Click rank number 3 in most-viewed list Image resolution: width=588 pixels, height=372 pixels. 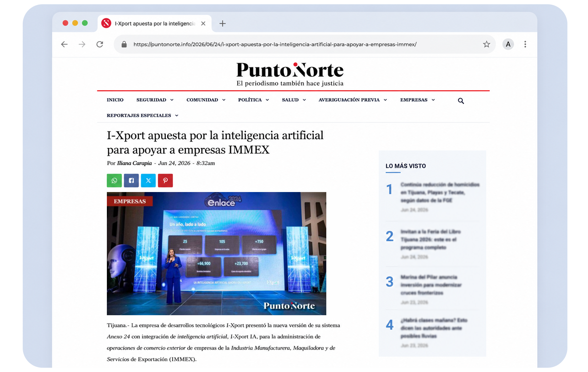[x=390, y=282]
